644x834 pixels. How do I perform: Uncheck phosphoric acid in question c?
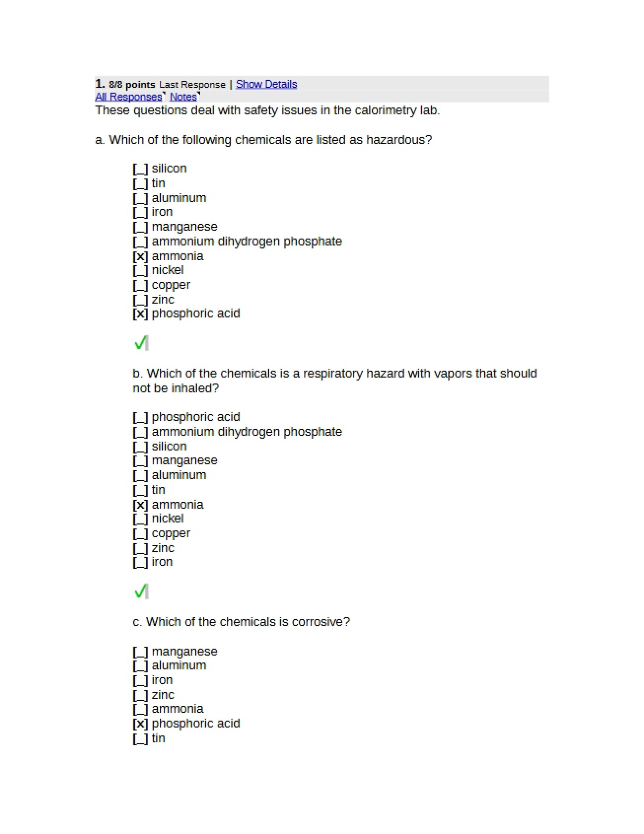141,724
